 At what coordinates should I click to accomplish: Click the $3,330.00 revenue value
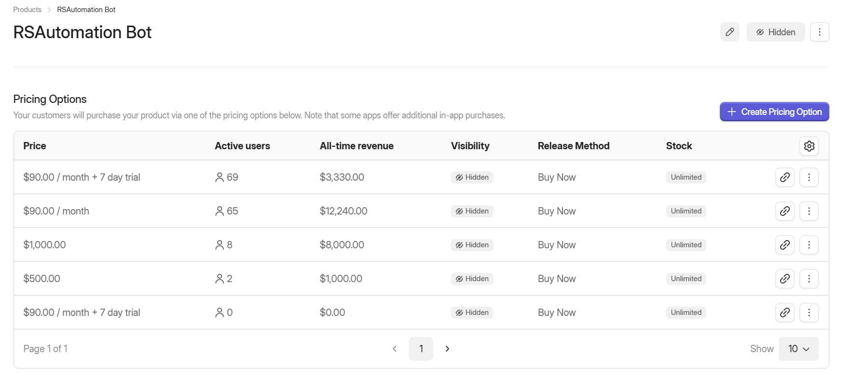click(342, 177)
